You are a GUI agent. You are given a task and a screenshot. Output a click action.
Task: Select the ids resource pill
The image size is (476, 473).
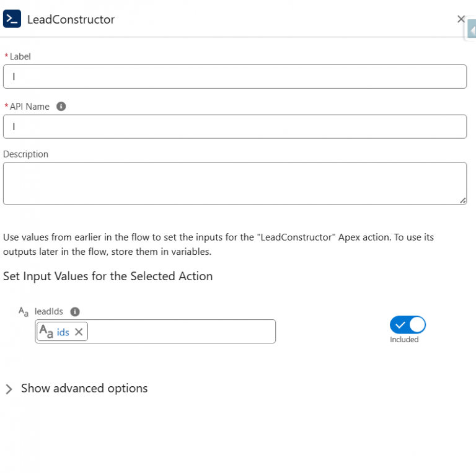[x=63, y=332]
